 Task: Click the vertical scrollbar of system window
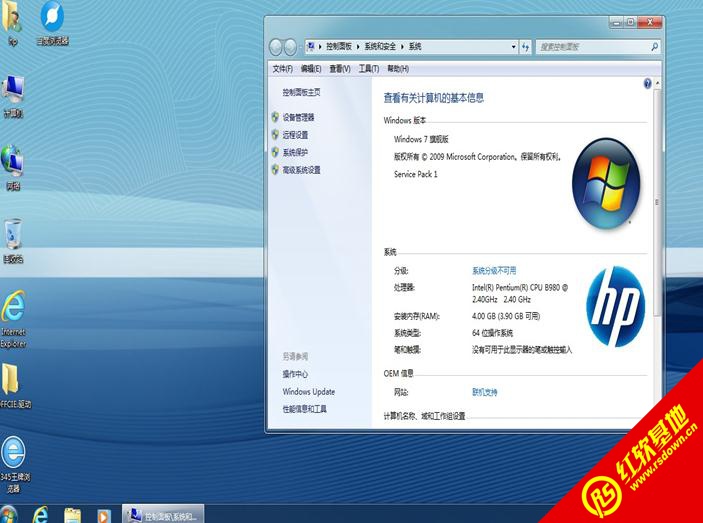(x=657, y=203)
